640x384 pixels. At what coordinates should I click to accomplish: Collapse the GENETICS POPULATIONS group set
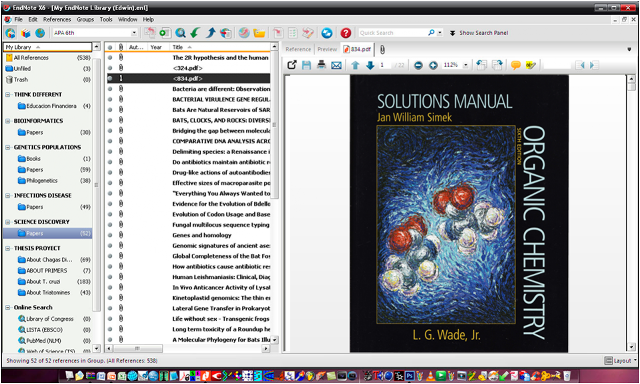click(8, 147)
